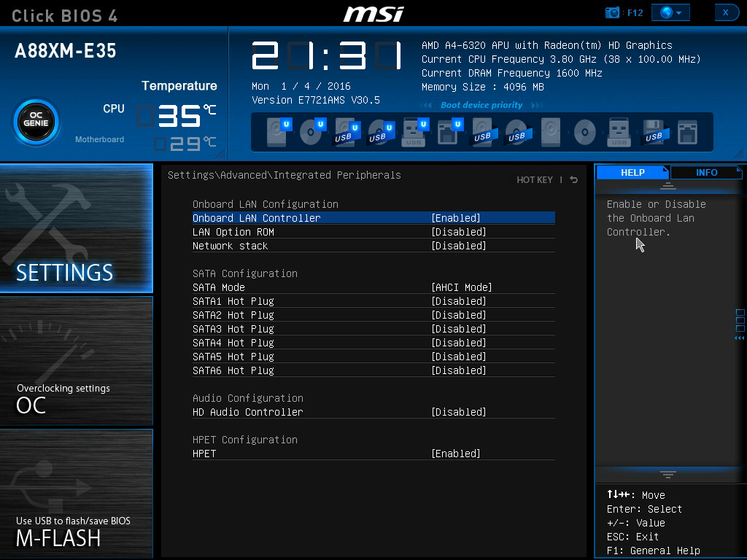Viewport: 747px width, 560px height.
Task: Click the SATA Mode label
Action: click(x=219, y=287)
